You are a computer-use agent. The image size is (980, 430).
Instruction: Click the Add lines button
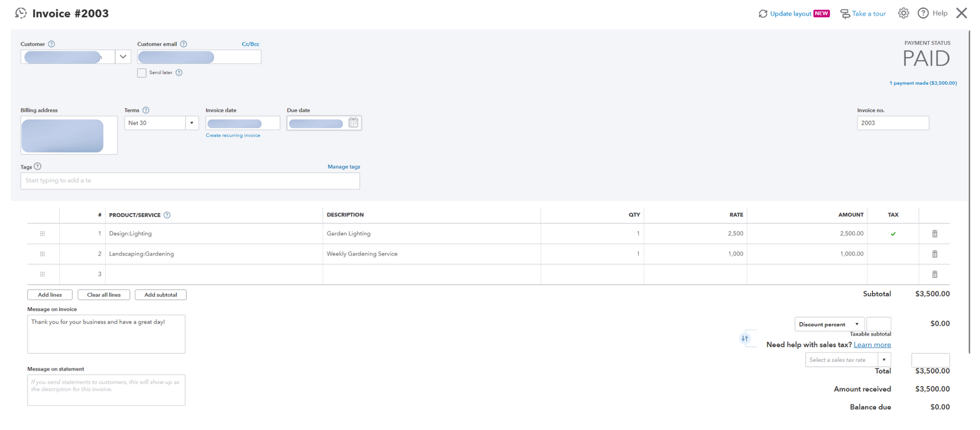(50, 295)
